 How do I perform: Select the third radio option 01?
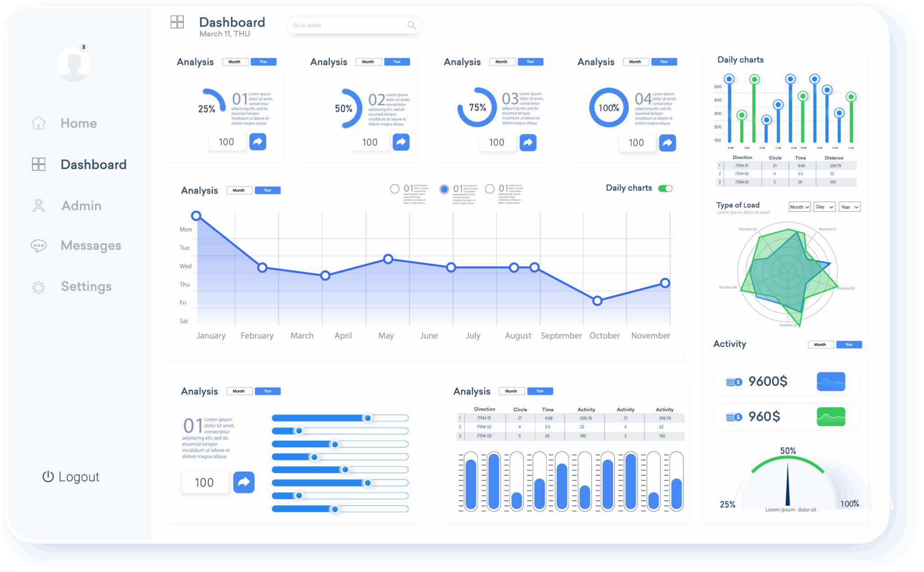[490, 189]
